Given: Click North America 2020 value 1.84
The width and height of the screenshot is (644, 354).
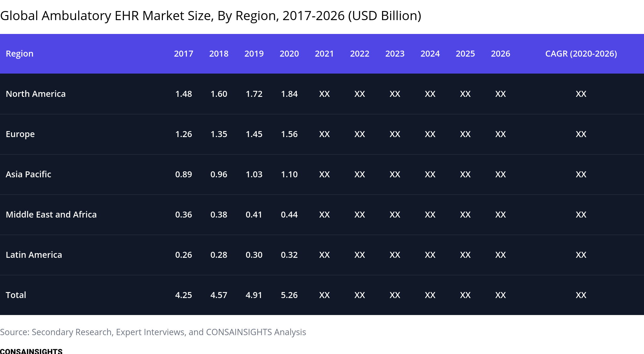Looking at the screenshot, I should point(289,94).
